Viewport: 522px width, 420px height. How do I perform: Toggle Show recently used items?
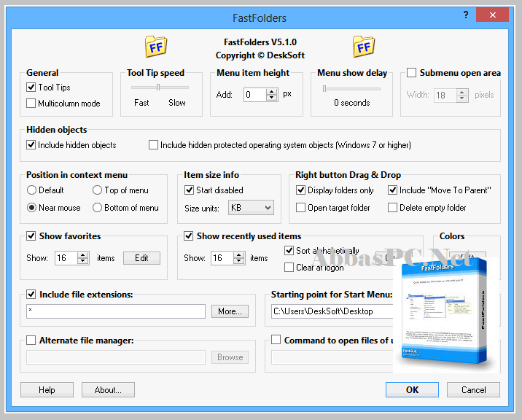pyautogui.click(x=188, y=236)
